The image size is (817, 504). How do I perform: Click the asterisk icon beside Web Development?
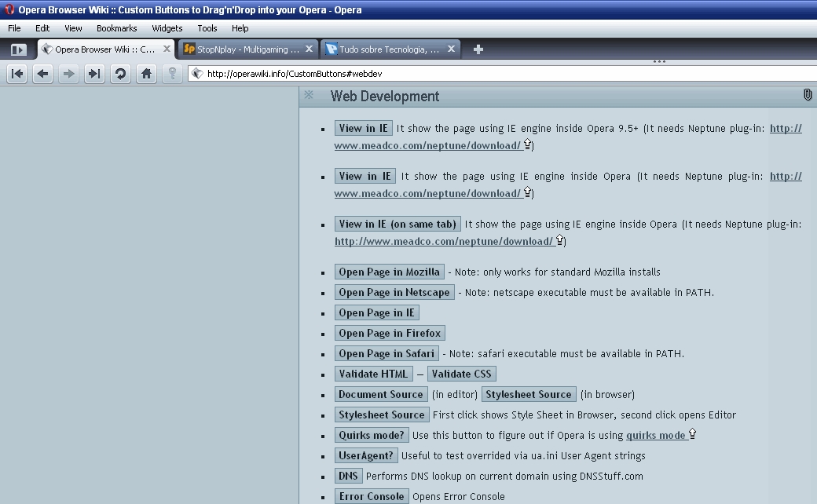(309, 95)
